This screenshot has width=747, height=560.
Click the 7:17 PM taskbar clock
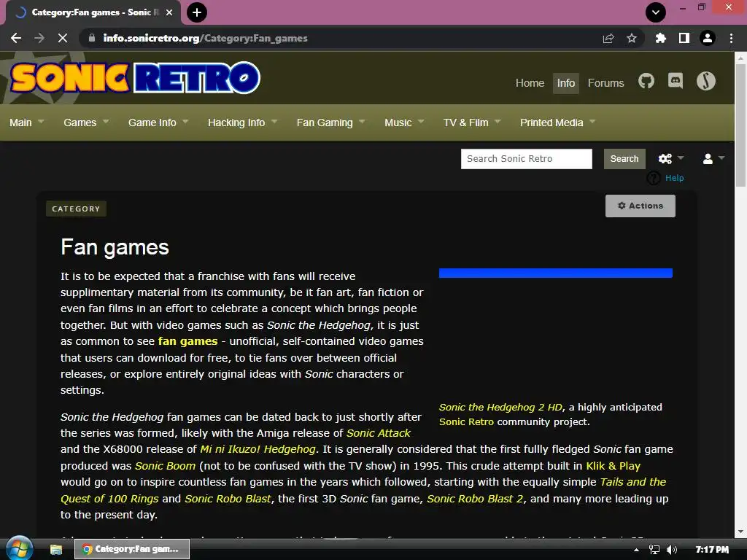[x=712, y=550]
